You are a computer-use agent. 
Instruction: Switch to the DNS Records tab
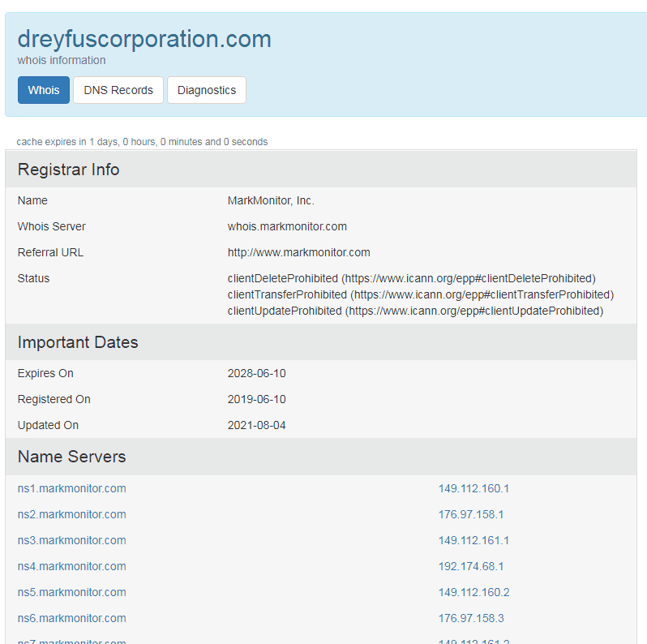[x=118, y=90]
